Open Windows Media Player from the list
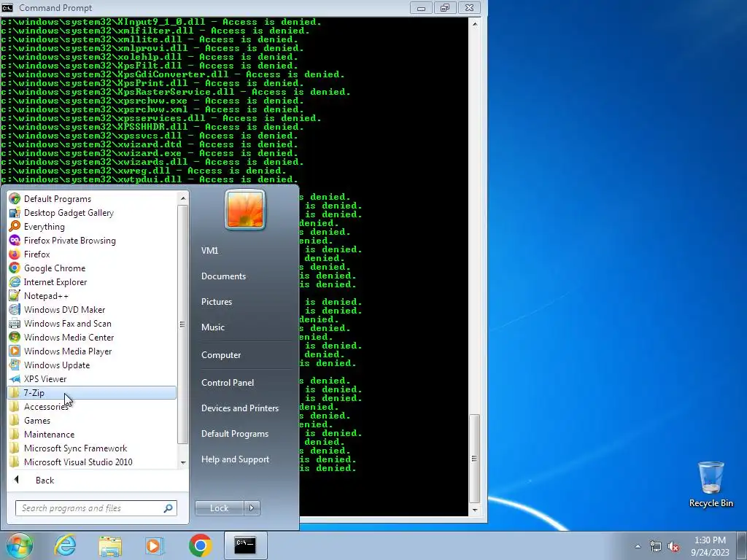The width and height of the screenshot is (747, 560). pyautogui.click(x=68, y=351)
